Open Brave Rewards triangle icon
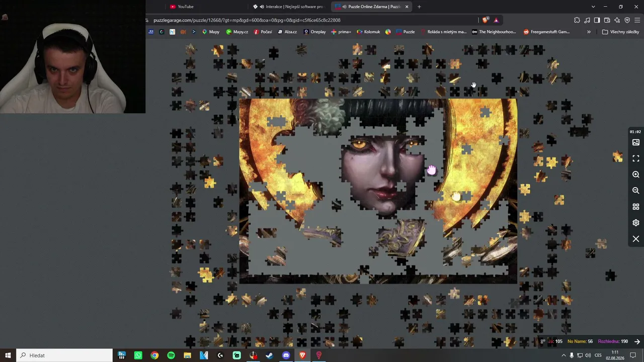This screenshot has width=644, height=362. (496, 20)
